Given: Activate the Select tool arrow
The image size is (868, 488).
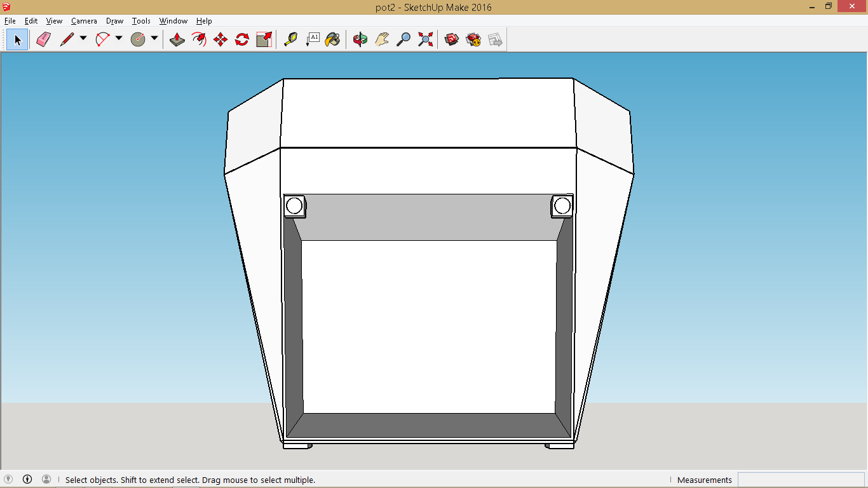Looking at the screenshot, I should pos(17,39).
